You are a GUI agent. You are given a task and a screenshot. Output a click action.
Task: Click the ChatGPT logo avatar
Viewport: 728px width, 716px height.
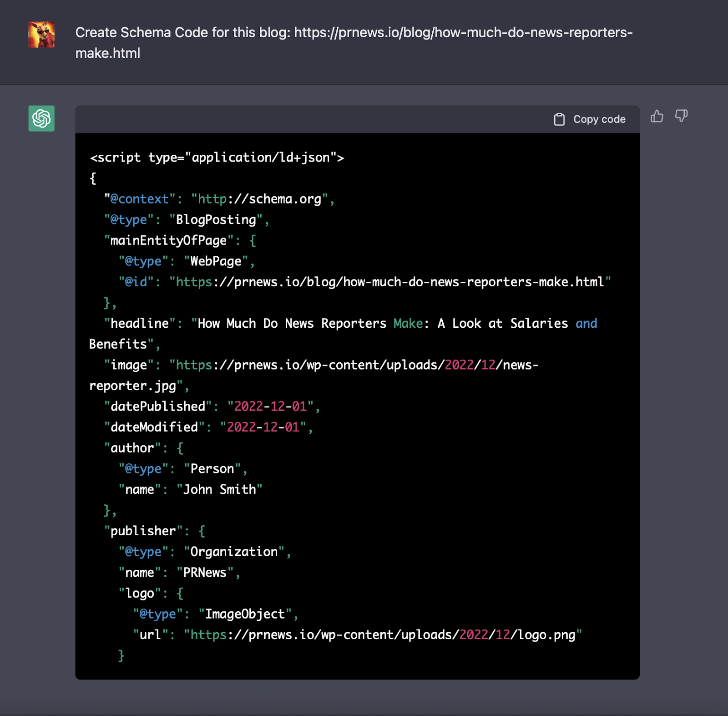pos(41,118)
